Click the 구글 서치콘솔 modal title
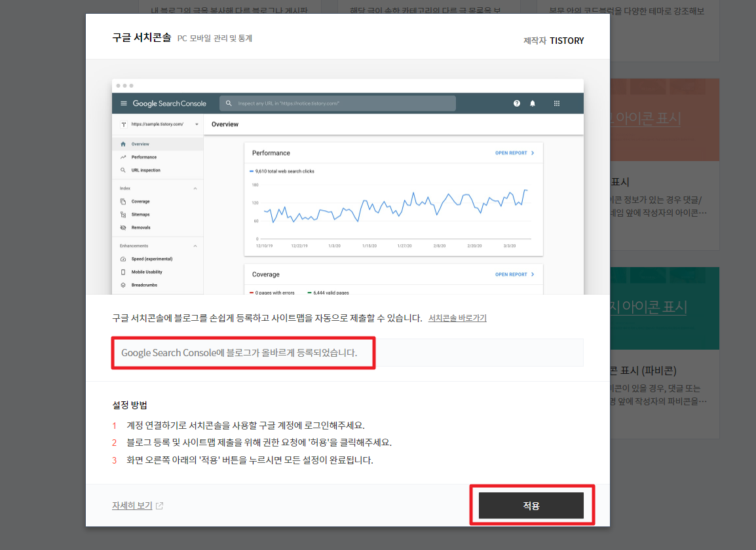 click(142, 37)
